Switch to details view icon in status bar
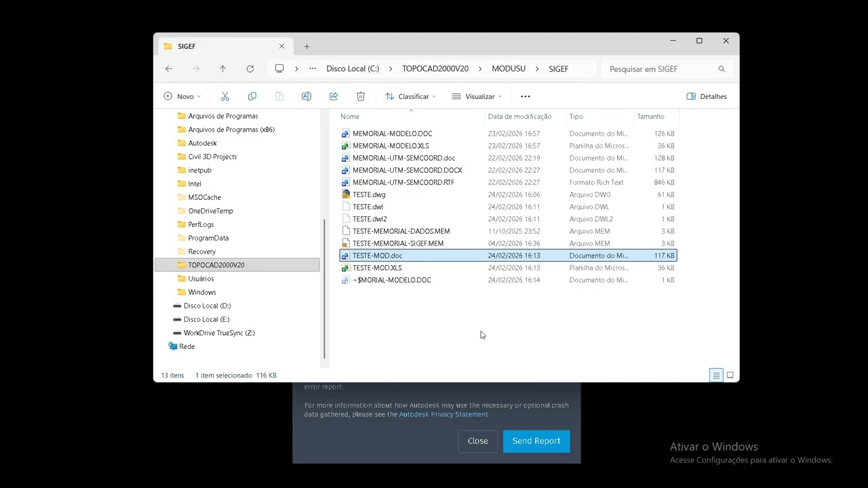This screenshot has height=488, width=868. pos(716,375)
